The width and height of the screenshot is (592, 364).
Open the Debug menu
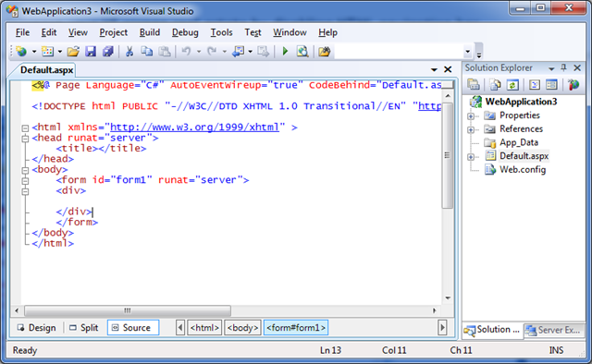coord(185,32)
